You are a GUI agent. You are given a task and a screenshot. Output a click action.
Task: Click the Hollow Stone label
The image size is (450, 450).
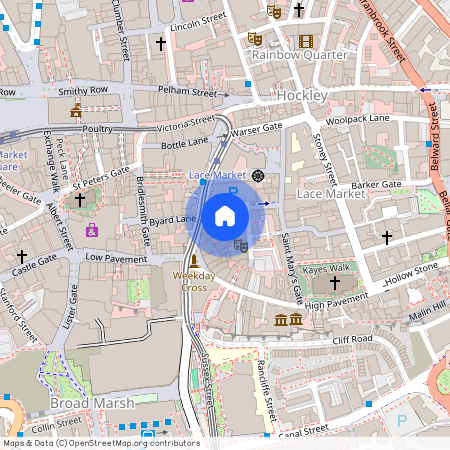point(412,275)
